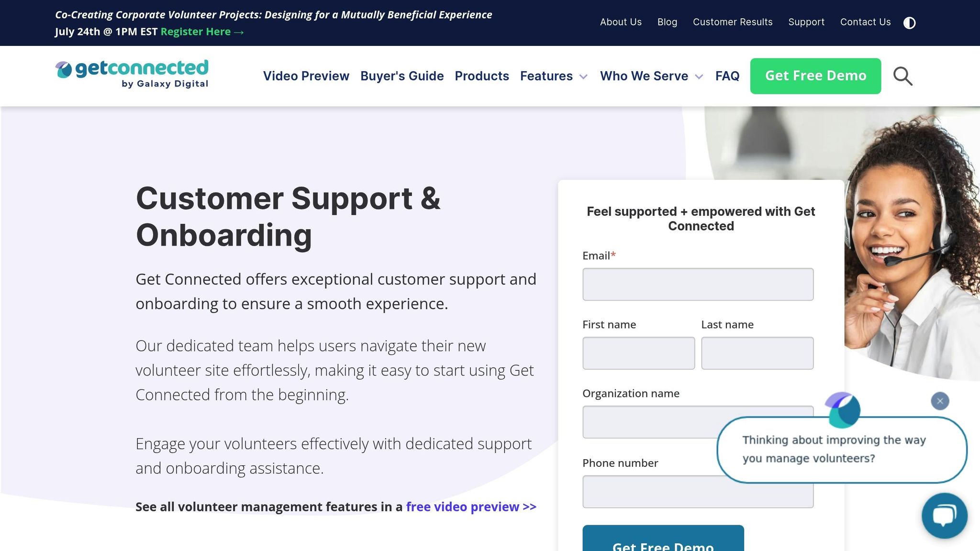Click the Register Here link

[202, 32]
